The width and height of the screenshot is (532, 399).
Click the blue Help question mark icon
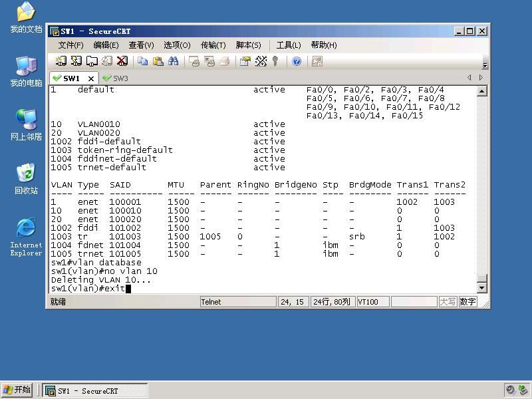tap(297, 61)
